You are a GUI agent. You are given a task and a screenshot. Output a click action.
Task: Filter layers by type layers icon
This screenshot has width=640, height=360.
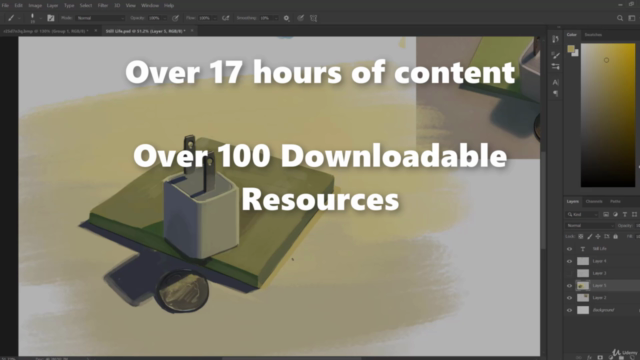624,214
